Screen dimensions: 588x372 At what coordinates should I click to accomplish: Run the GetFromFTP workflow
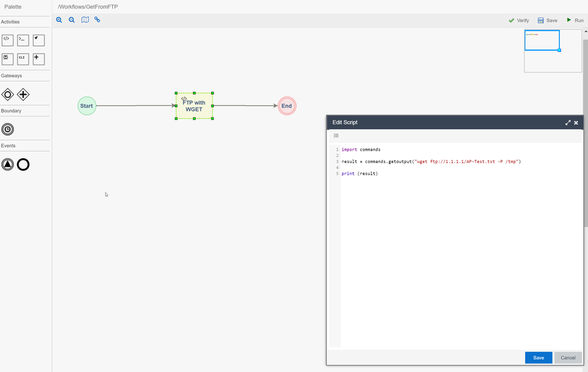(x=574, y=21)
